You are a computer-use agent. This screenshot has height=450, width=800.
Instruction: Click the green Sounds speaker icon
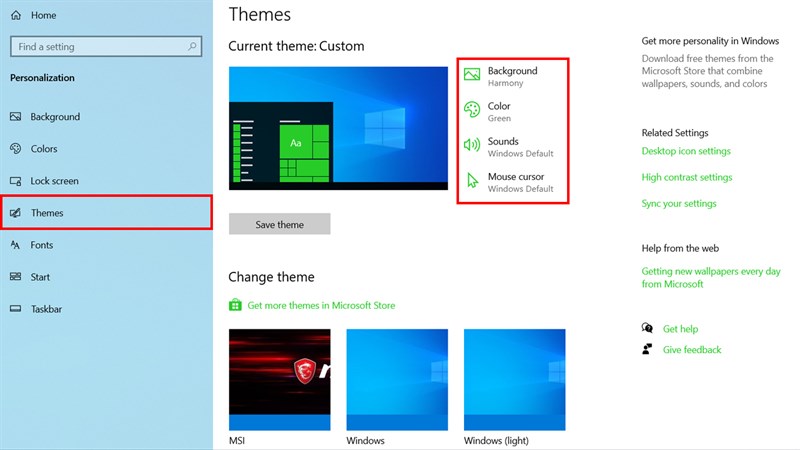tap(472, 145)
